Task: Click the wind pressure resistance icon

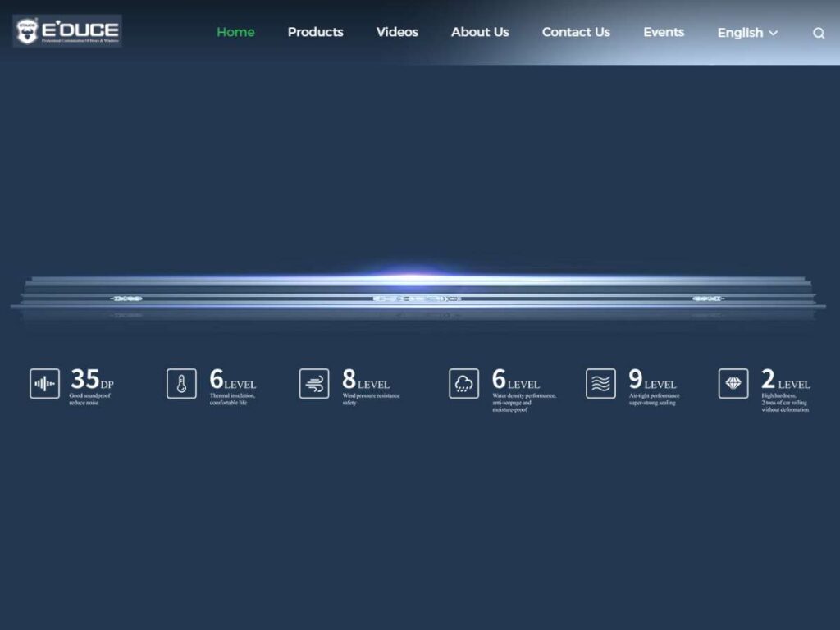Action: pos(314,383)
